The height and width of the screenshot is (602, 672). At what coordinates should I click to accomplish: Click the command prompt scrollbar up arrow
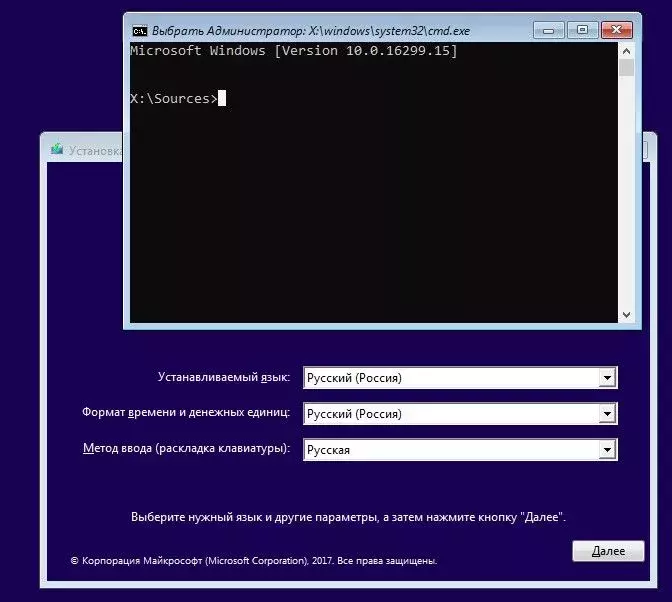click(x=626, y=51)
